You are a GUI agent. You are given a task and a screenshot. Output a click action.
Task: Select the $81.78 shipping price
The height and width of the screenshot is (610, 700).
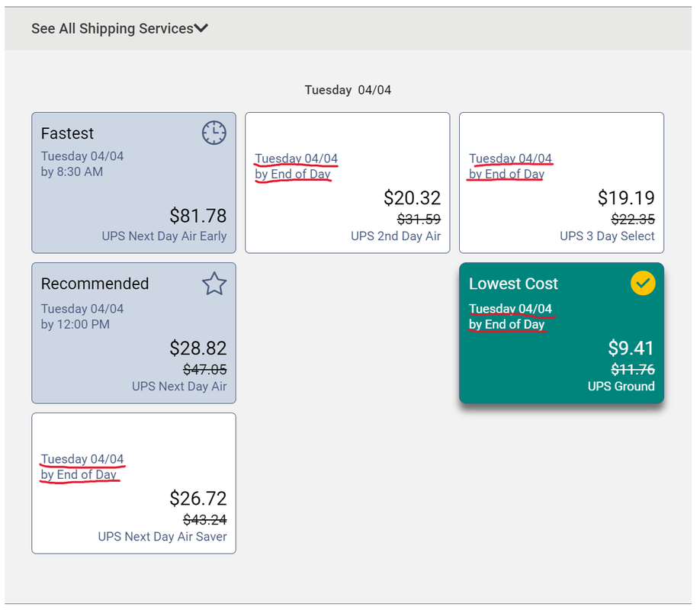(198, 216)
